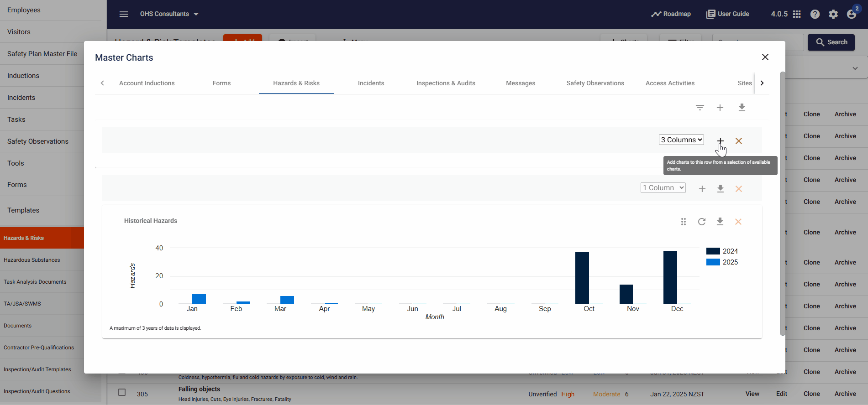The image size is (868, 405).
Task: Open settings gear icon
Action: (833, 14)
